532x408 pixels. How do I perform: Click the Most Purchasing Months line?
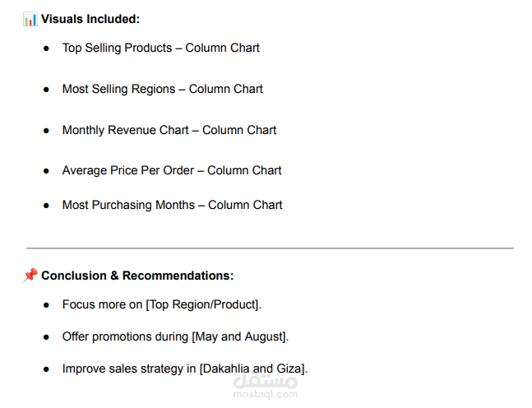[173, 205]
